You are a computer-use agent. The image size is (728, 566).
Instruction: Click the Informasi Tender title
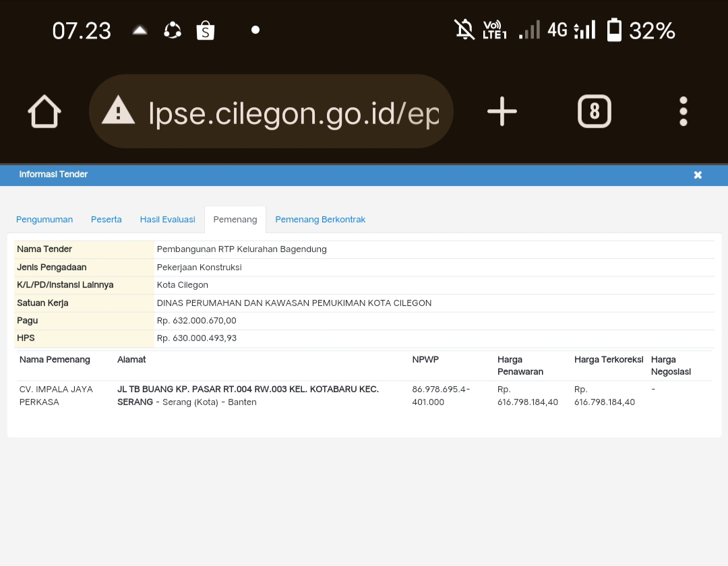pos(53,175)
